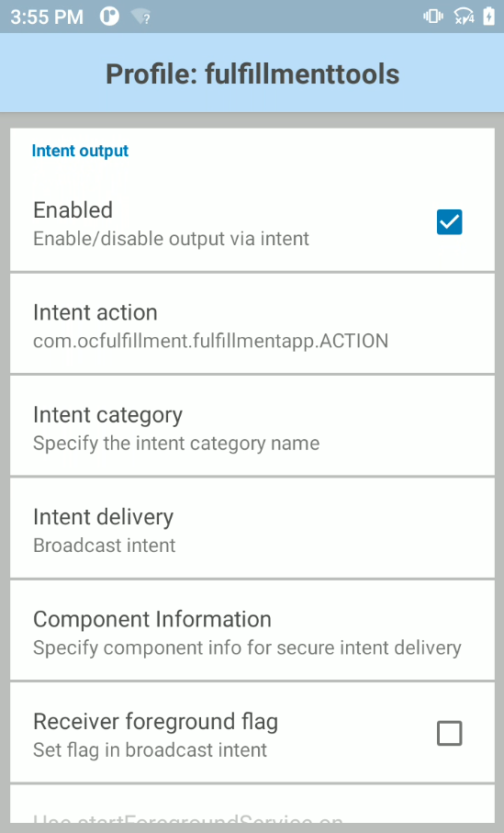Tap the battery charging icon
The width and height of the screenshot is (504, 833).
click(x=488, y=17)
